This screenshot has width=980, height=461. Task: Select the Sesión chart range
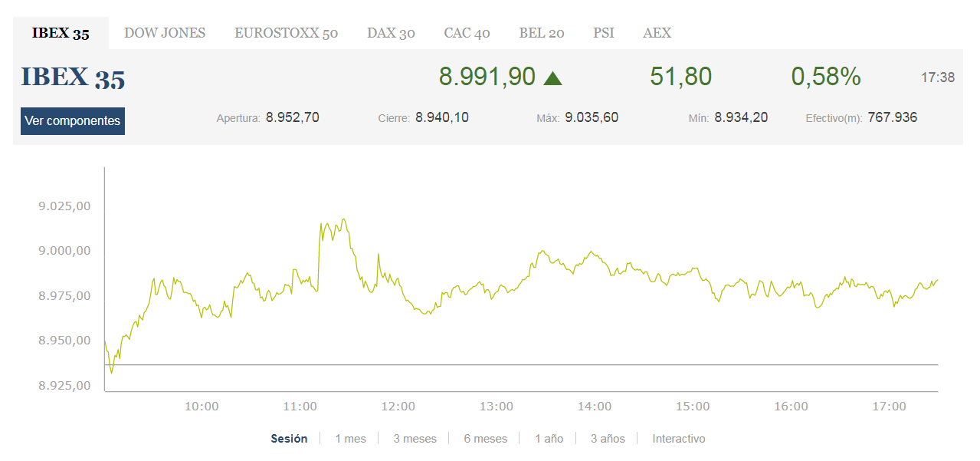[x=289, y=439]
